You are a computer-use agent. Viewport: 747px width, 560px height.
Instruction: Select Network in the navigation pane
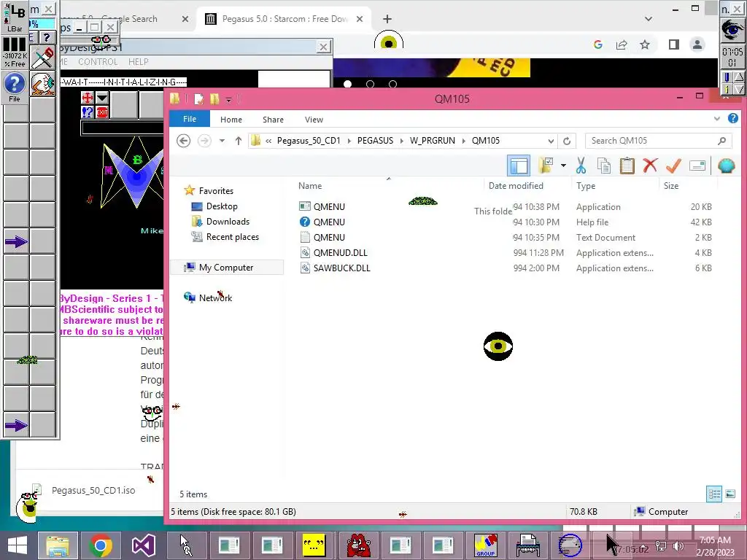coord(215,297)
